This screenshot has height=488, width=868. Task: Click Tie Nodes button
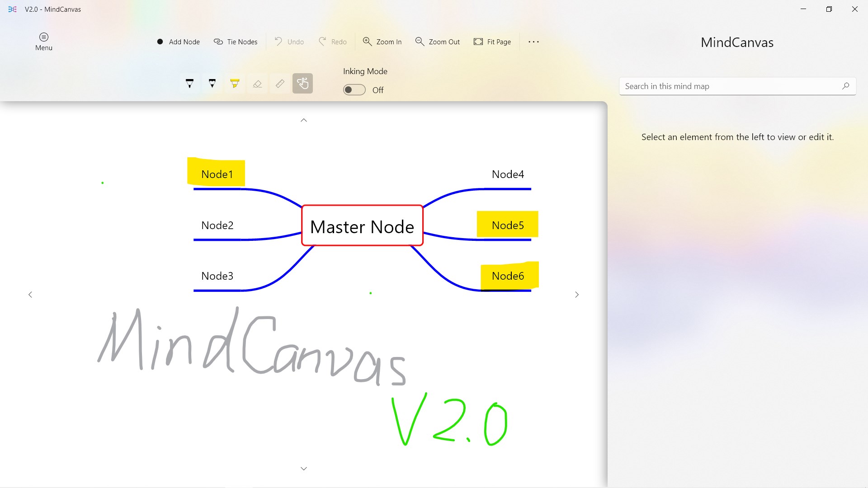pyautogui.click(x=236, y=42)
